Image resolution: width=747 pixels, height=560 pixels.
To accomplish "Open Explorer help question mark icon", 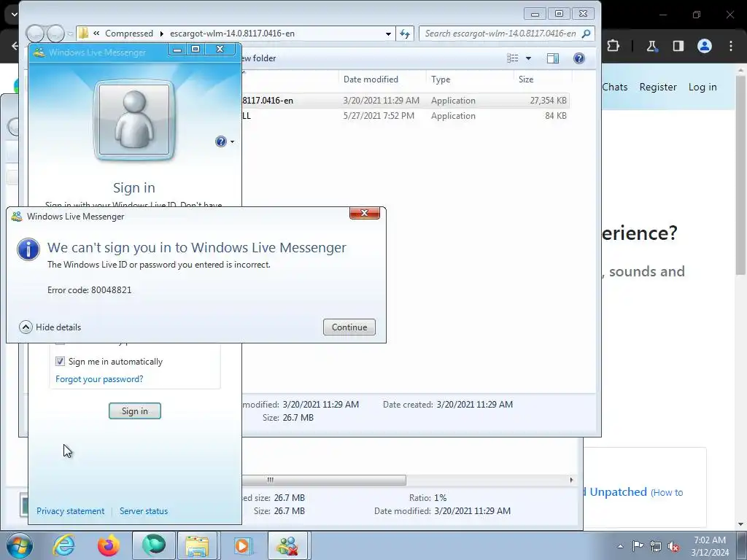I will 578,58.
